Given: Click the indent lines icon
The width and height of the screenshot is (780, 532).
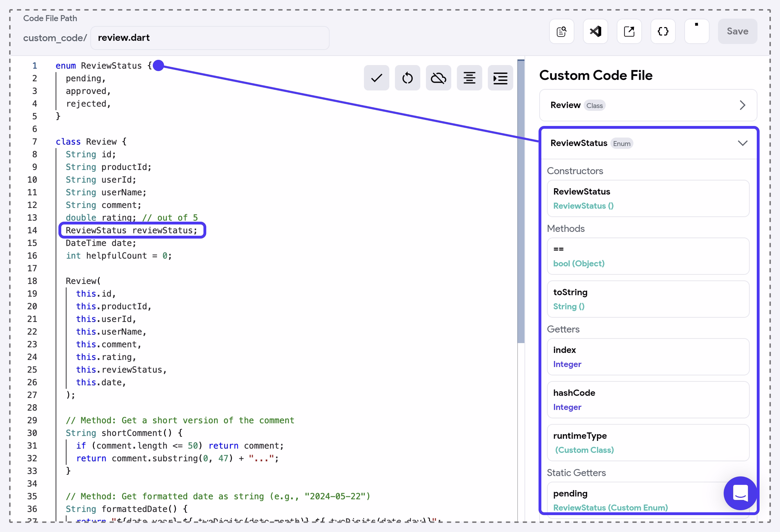Looking at the screenshot, I should 501,78.
